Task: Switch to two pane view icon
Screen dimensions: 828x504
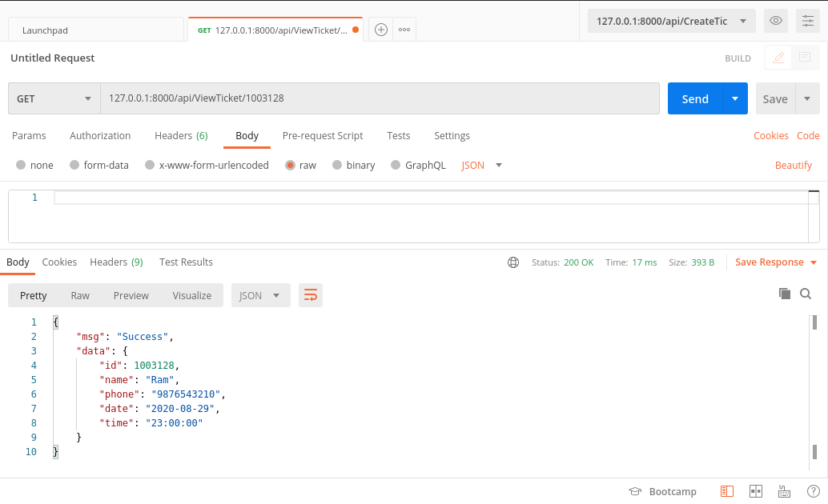Action: (756, 491)
